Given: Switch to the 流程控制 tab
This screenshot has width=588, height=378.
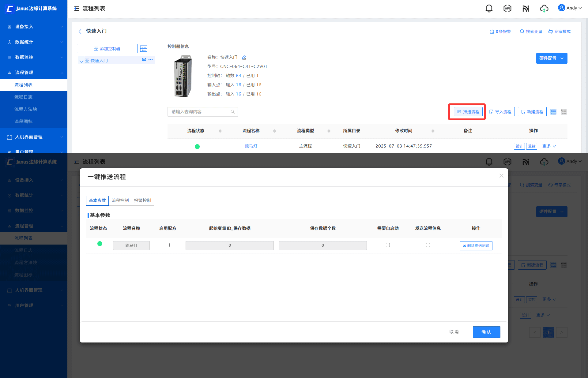Looking at the screenshot, I should (x=120, y=200).
